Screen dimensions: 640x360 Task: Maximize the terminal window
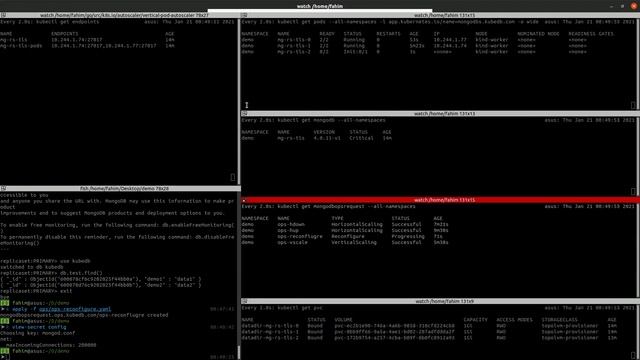[x=622, y=6]
